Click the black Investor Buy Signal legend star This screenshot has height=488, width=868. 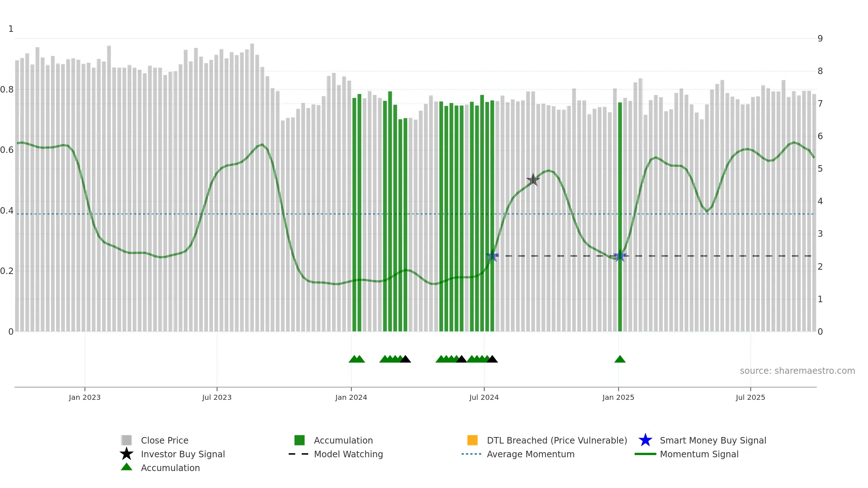[x=127, y=454]
